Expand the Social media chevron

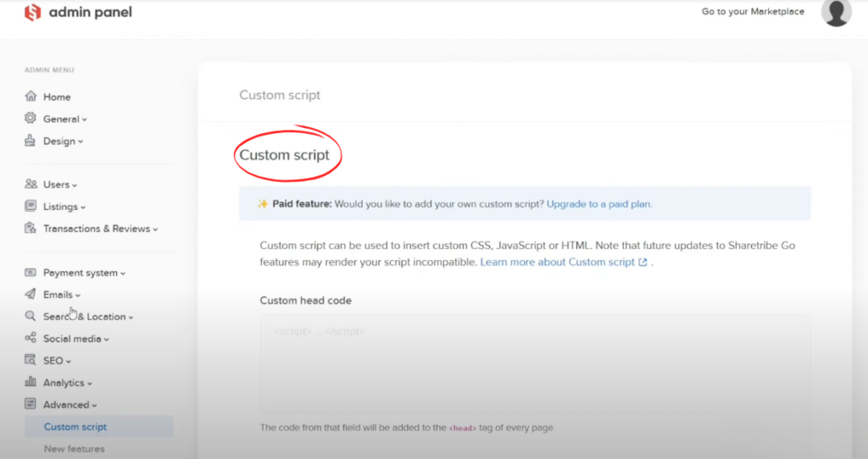[106, 340]
